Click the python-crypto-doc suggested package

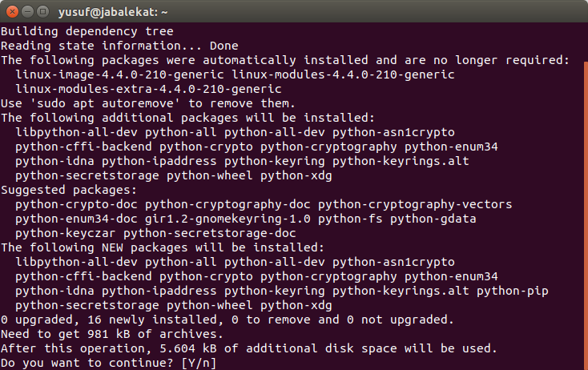coord(76,204)
